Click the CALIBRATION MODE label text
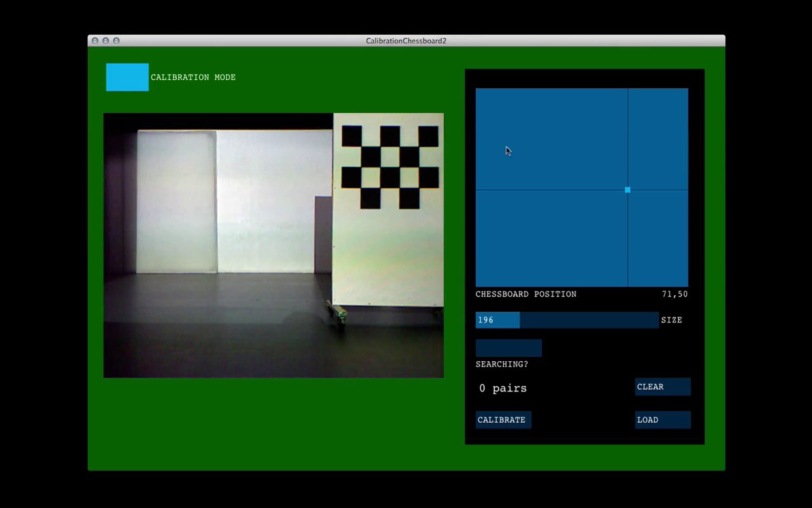This screenshot has height=508, width=812. coord(193,77)
